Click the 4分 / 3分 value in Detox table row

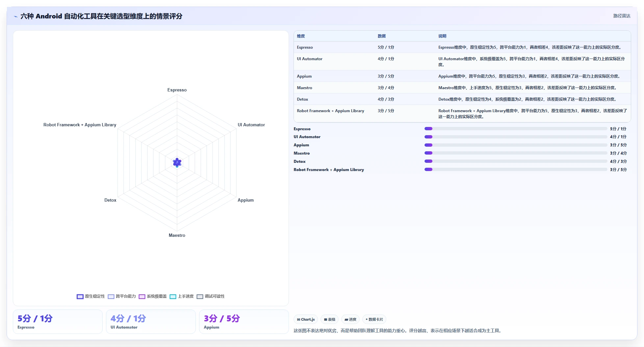tap(386, 99)
